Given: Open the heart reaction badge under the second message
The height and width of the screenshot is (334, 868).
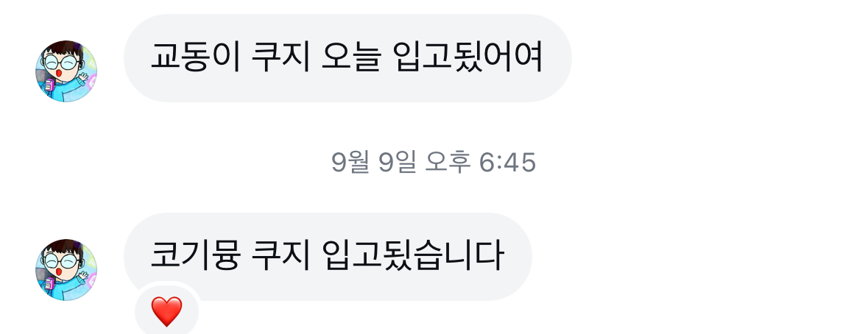Looking at the screenshot, I should pyautogui.click(x=166, y=311).
